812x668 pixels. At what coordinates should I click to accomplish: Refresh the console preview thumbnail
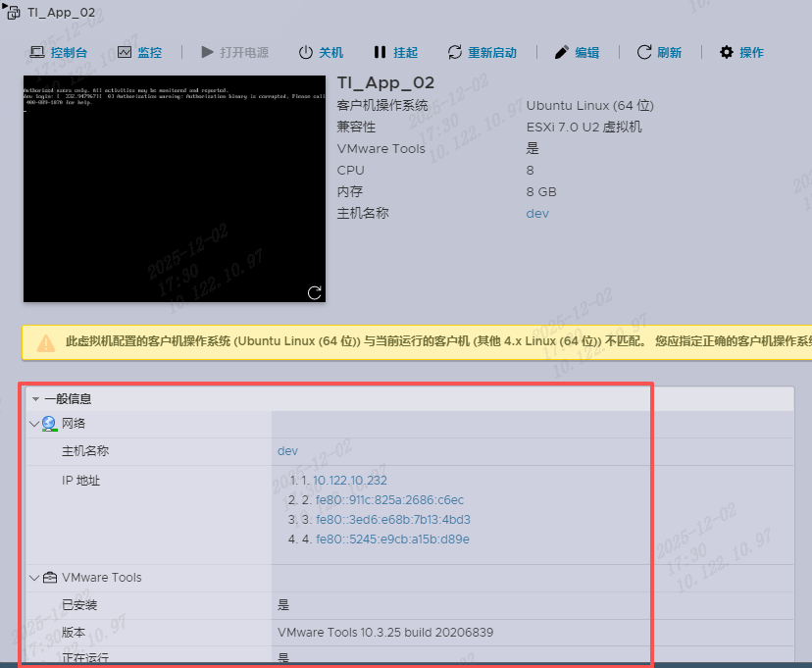(x=315, y=292)
